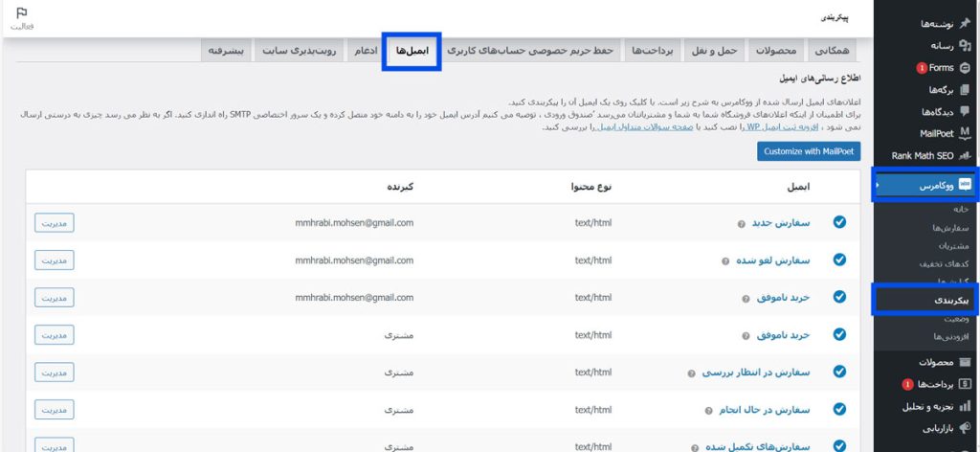The width and height of the screenshot is (980, 452).
Task: Toggle checkmark of خرید ناموفق row with gmail recipient
Action: 839,297
